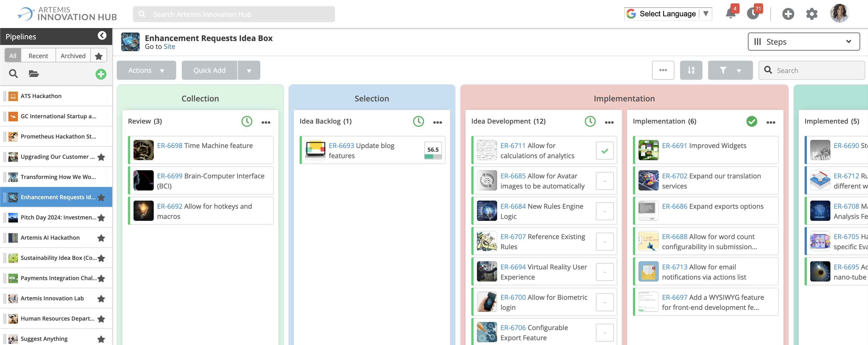Open the Select Language dropdown
The height and width of the screenshot is (345, 868).
pyautogui.click(x=668, y=14)
